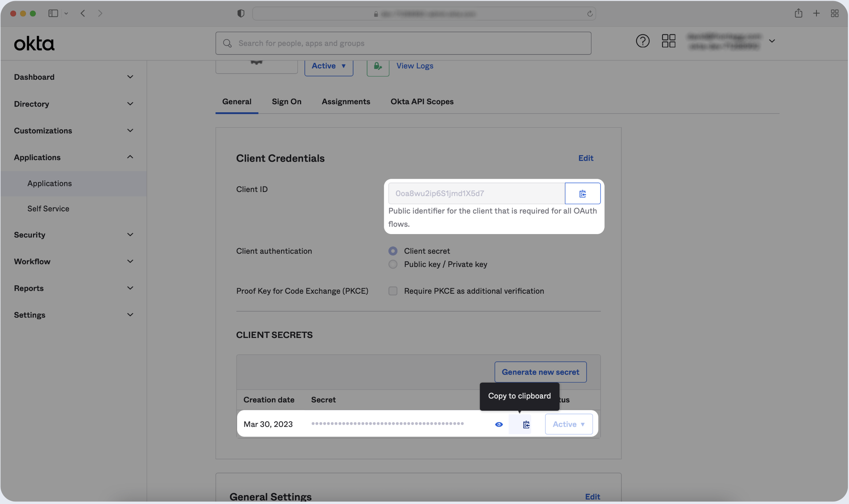Select Public key / Private key option

click(x=393, y=264)
